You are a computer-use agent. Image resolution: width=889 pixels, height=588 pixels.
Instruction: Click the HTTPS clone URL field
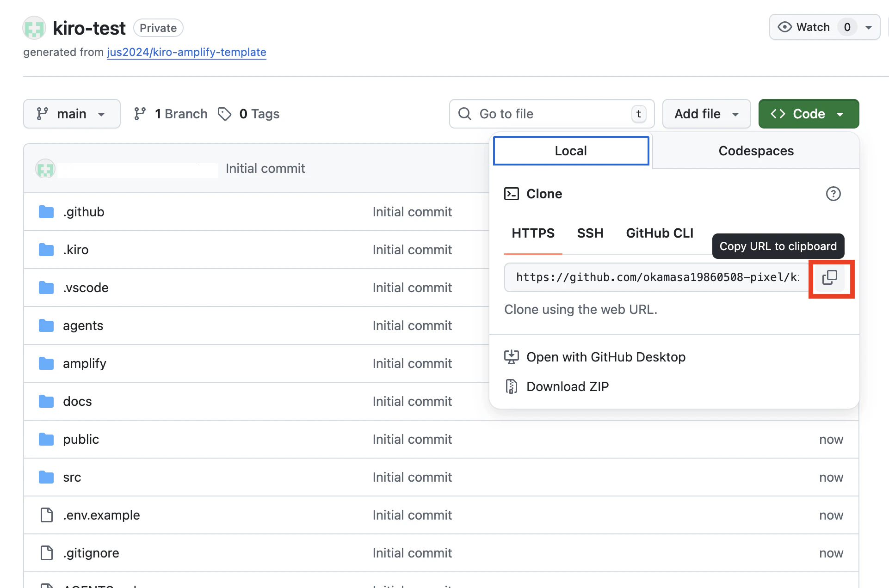tap(657, 277)
